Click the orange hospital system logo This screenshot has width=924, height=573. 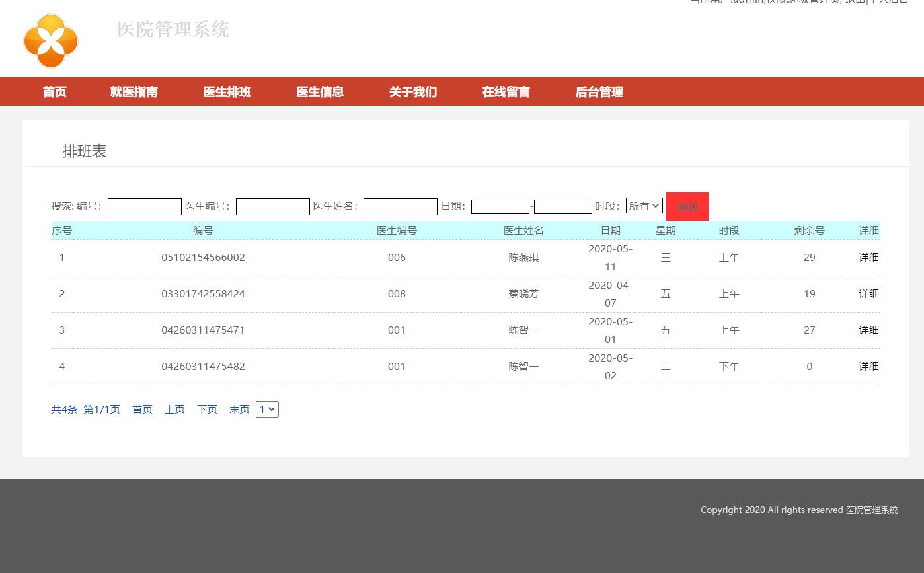[51, 40]
